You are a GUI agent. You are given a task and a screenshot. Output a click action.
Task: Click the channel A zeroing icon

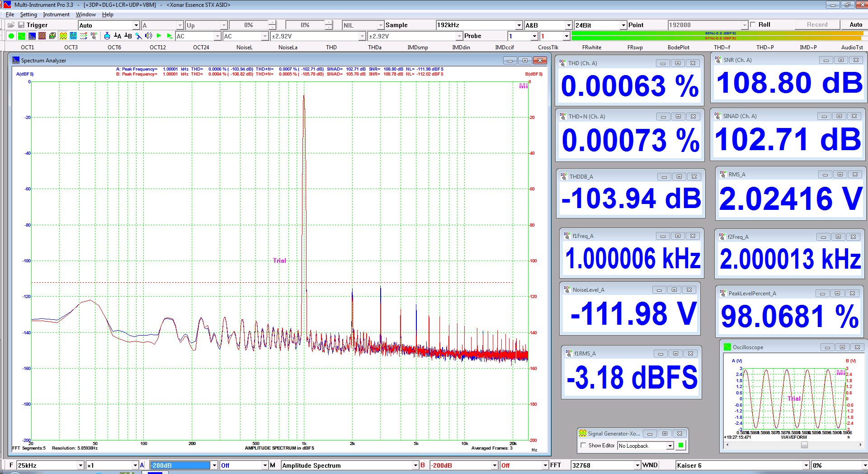[118, 36]
